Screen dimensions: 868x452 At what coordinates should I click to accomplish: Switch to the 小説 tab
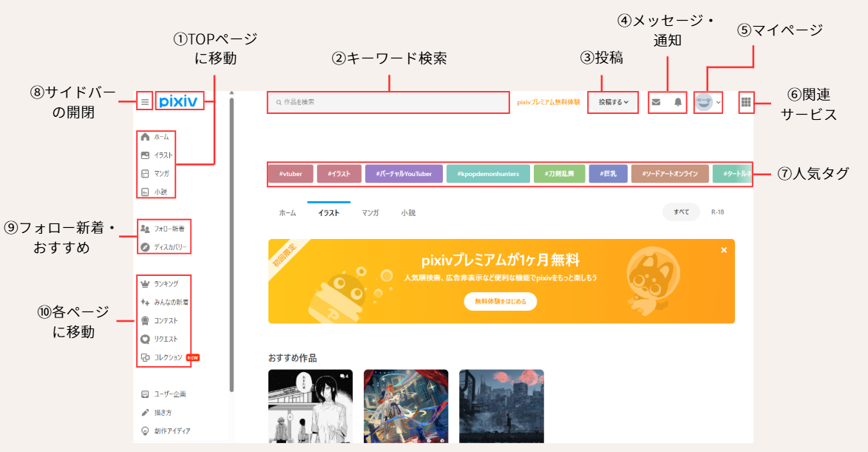[408, 213]
